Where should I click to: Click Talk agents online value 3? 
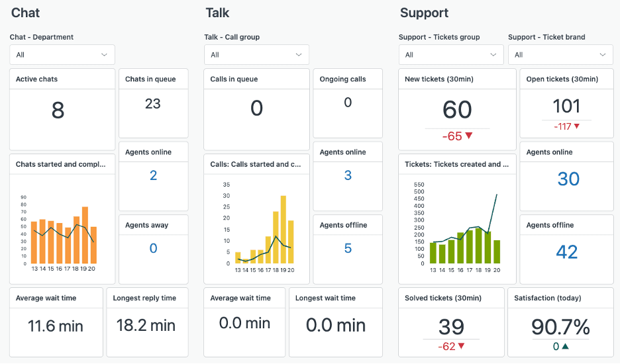pos(348,175)
